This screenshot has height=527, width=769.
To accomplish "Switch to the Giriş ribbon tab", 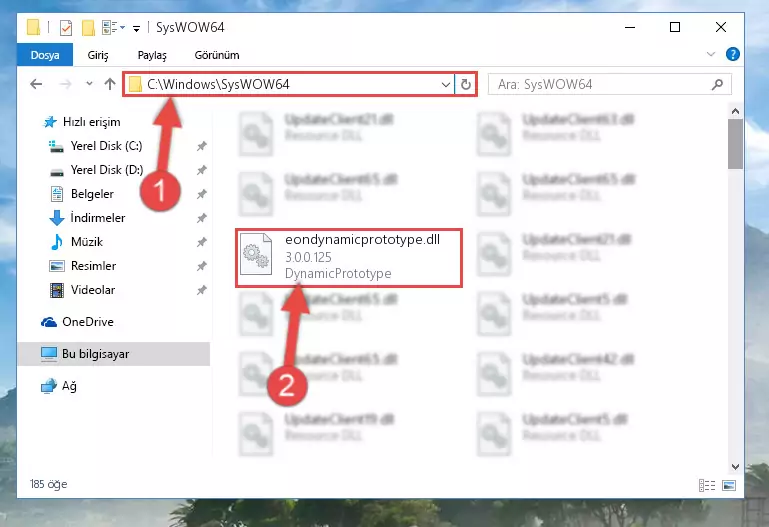I will tap(98, 55).
